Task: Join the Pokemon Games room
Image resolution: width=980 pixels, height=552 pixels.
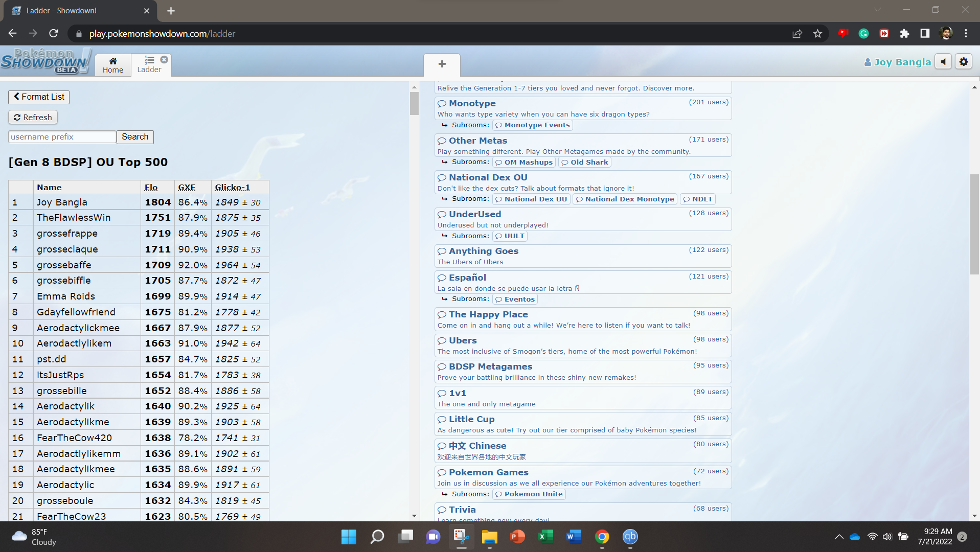Action: pyautogui.click(x=583, y=477)
